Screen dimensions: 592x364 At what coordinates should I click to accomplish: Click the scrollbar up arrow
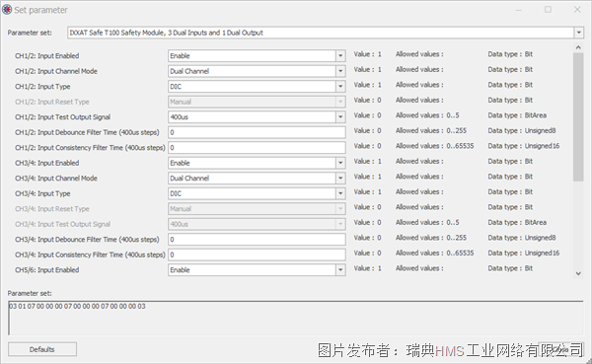tap(578, 47)
